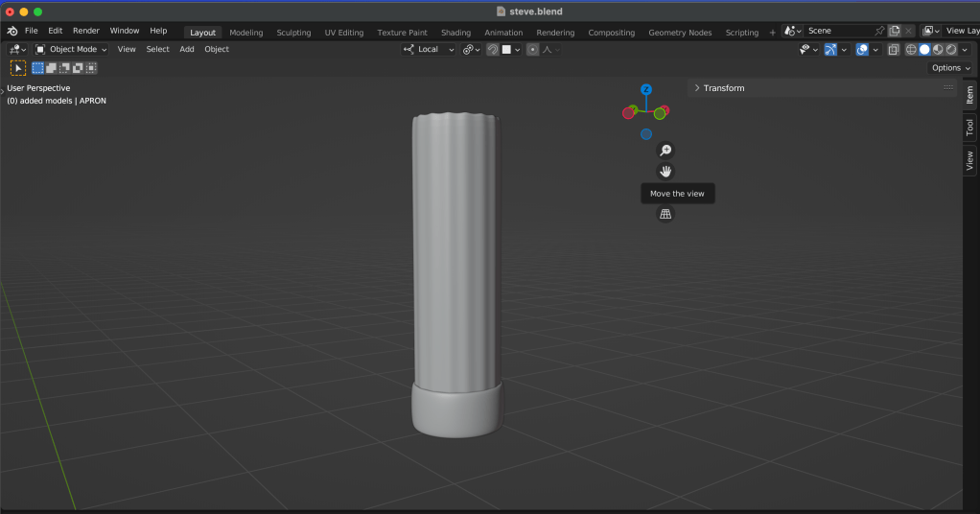
Task: Enable proportional editing toggle
Action: pos(533,50)
